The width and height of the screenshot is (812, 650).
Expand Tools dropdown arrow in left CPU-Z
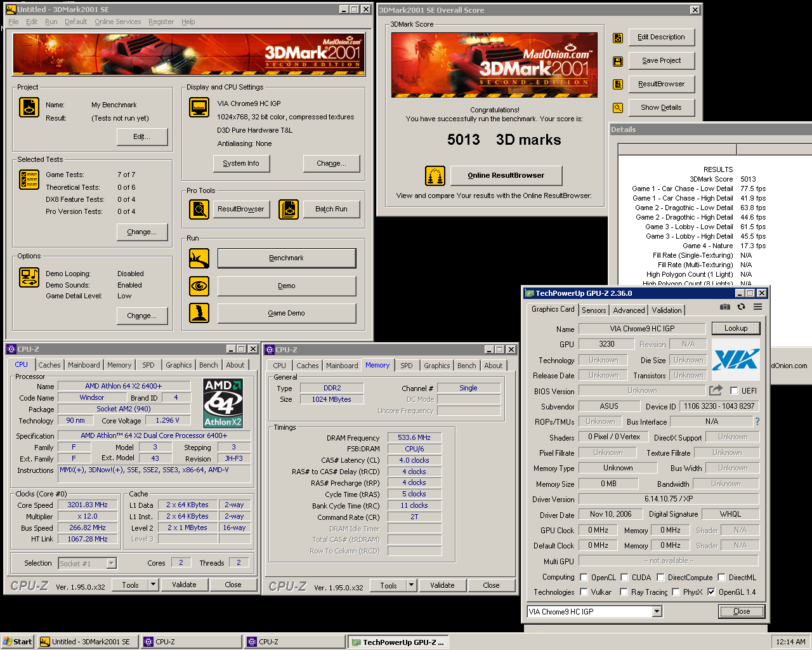click(x=153, y=585)
